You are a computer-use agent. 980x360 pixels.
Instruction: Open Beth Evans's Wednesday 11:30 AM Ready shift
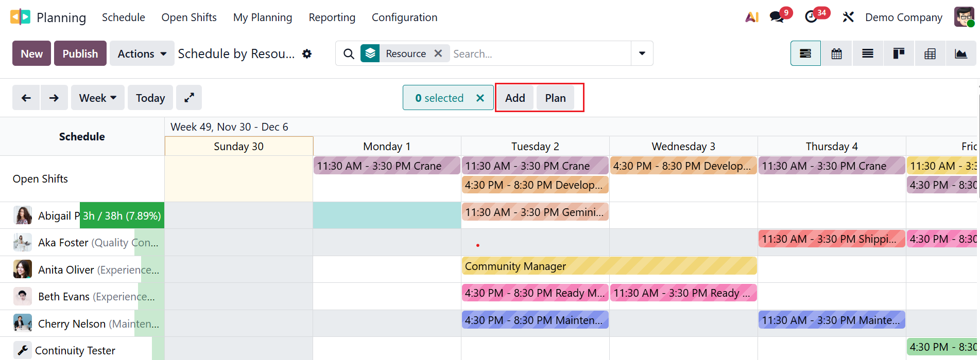click(683, 293)
